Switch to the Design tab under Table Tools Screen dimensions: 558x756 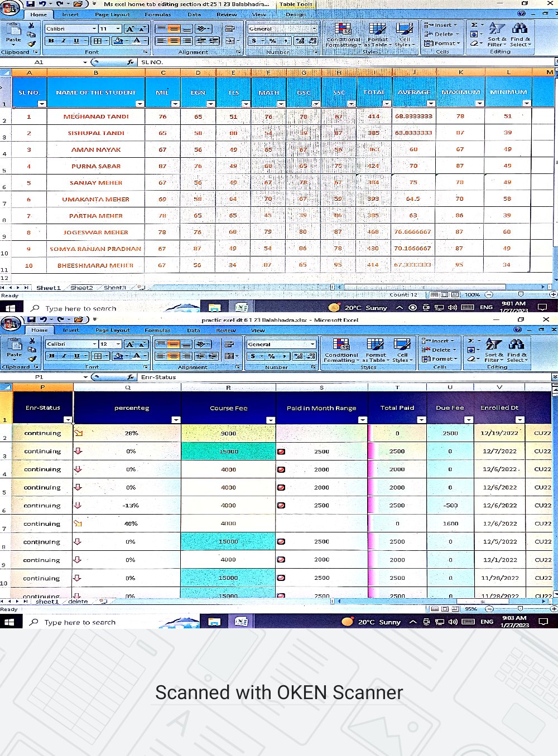point(295,14)
